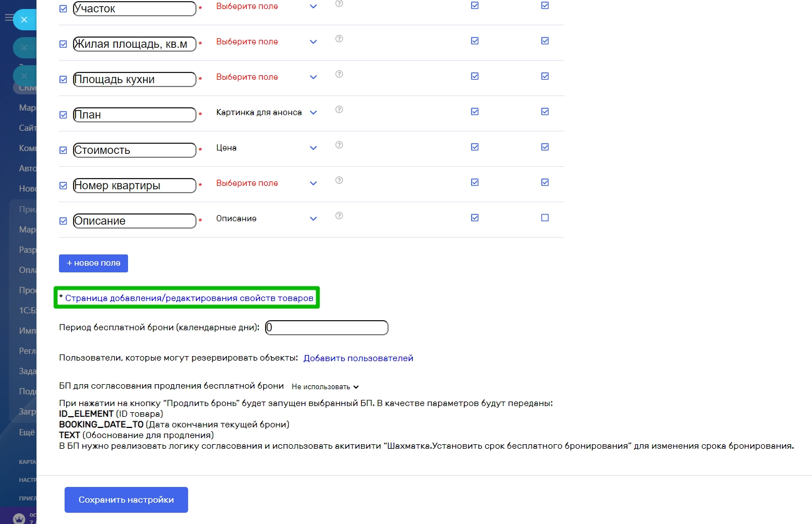This screenshot has height=524, width=812.
Task: Click the help icon in the Жилая площадь row
Action: (339, 39)
